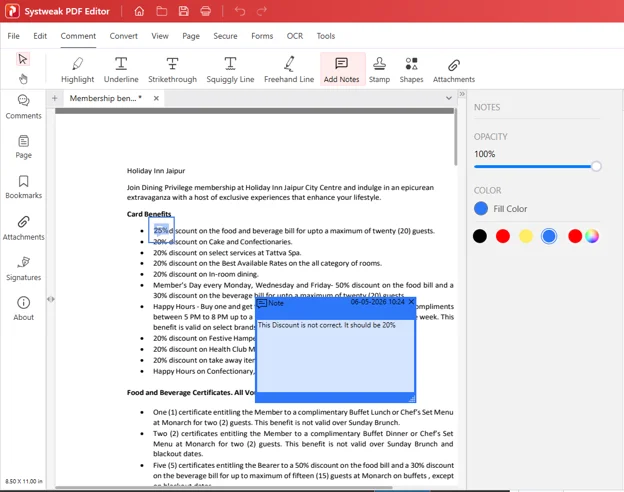Choose the Squiggly Line tool
Image resolution: width=624 pixels, height=492 pixels.
pos(230,70)
